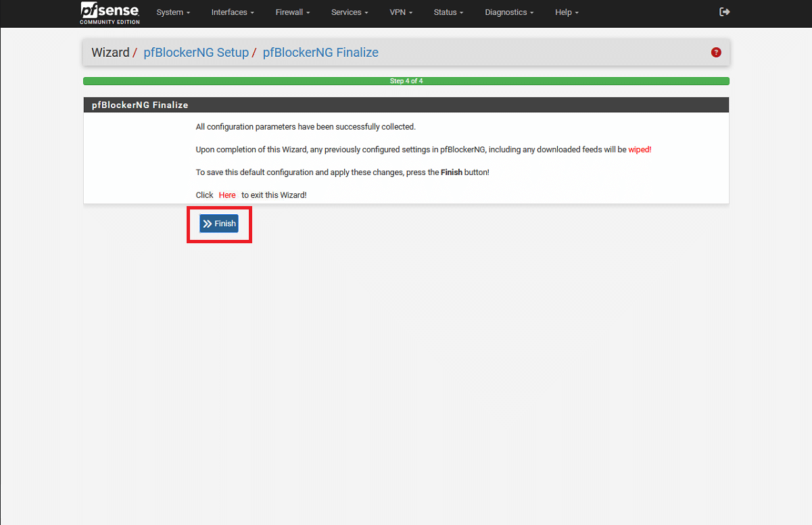
Task: Open the System dropdown menu
Action: tap(173, 12)
